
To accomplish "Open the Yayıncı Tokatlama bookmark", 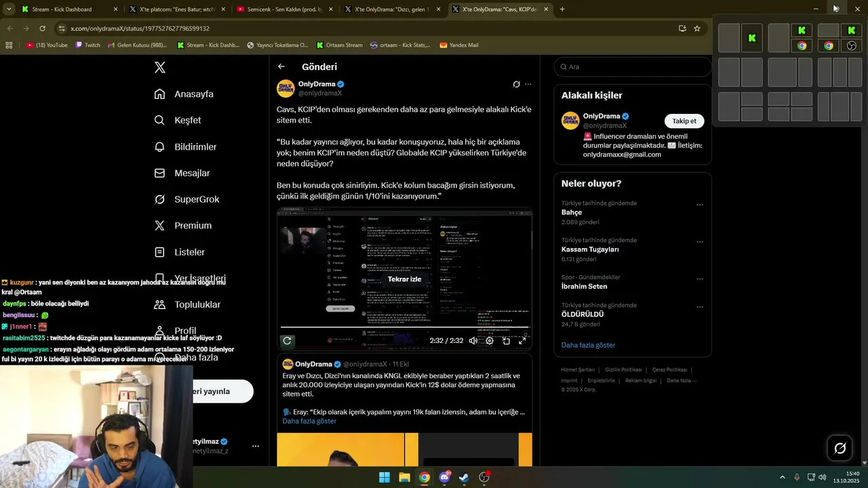I will (x=277, y=45).
